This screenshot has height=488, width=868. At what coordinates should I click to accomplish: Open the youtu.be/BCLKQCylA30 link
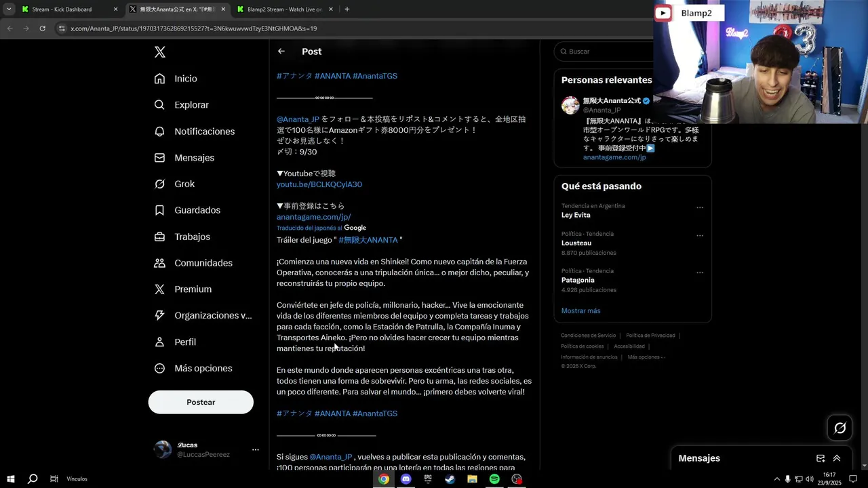319,184
